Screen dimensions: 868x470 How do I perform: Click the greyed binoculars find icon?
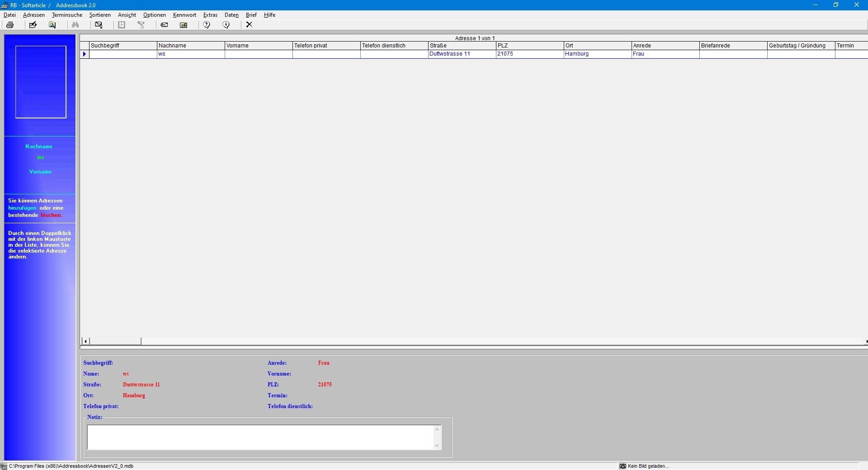(x=75, y=25)
